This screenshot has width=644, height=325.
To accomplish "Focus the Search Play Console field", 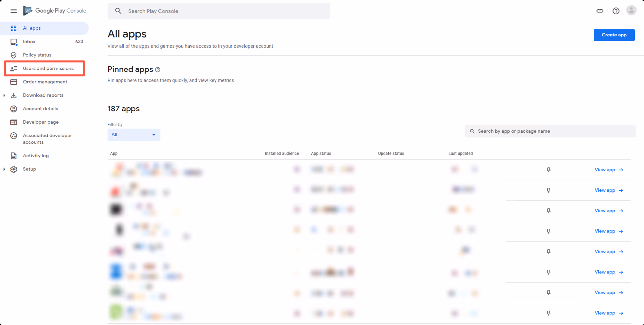I will pos(219,11).
